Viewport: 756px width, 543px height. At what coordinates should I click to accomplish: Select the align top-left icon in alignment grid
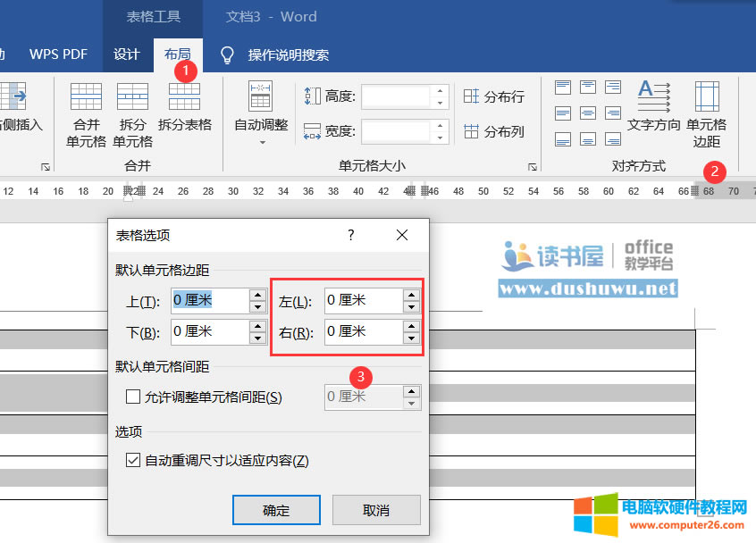click(x=563, y=87)
